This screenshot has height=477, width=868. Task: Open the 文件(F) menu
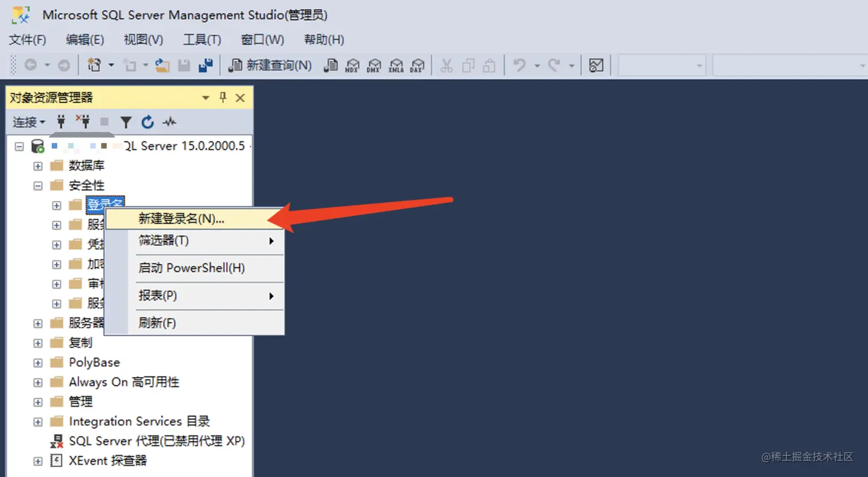coord(28,40)
